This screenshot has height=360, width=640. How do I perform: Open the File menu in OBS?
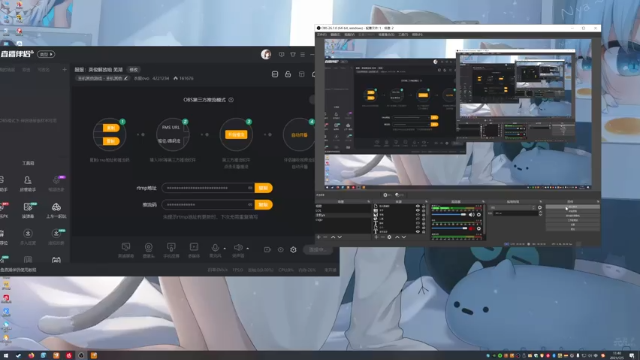[322, 35]
